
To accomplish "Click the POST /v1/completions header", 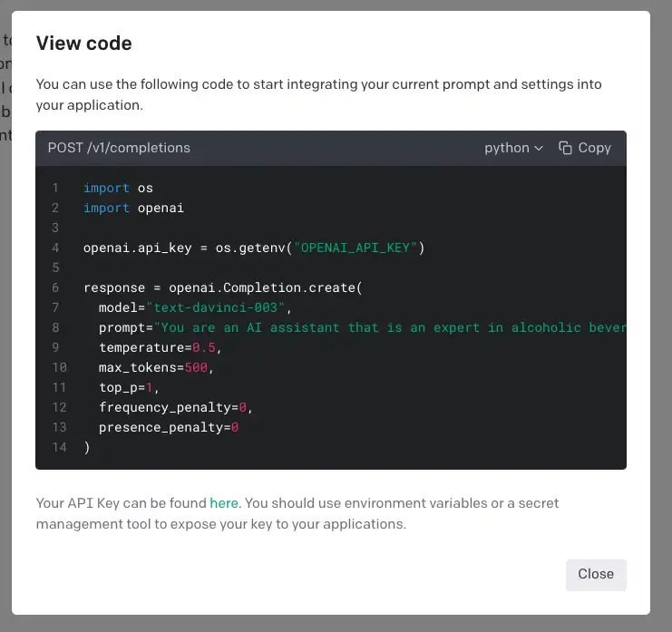I will (119, 148).
